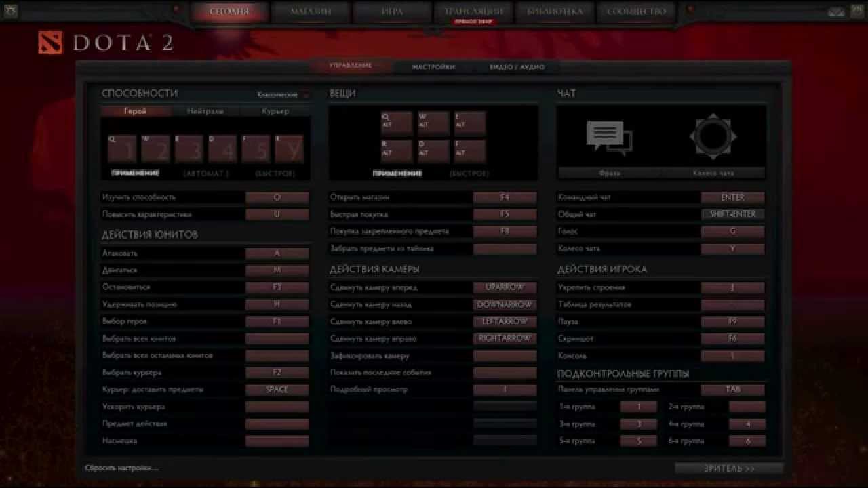Go to Сегодня in top navigation
The height and width of the screenshot is (488, 868).
coord(229,12)
